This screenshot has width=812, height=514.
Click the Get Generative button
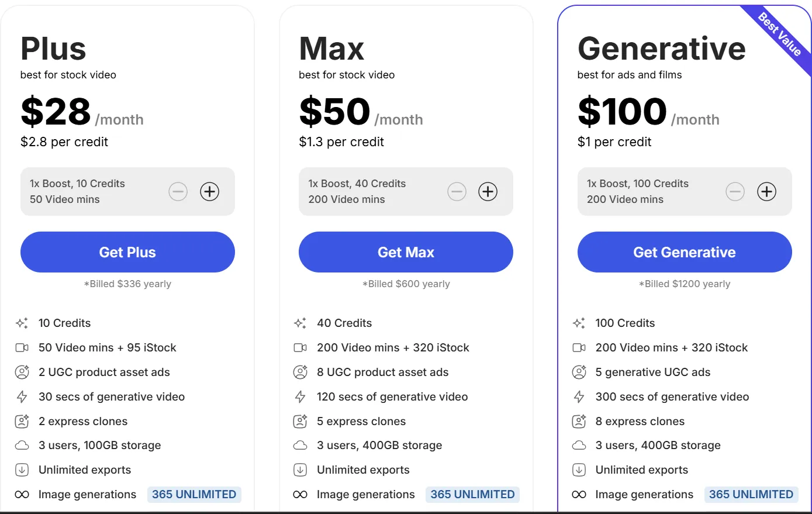click(x=685, y=252)
